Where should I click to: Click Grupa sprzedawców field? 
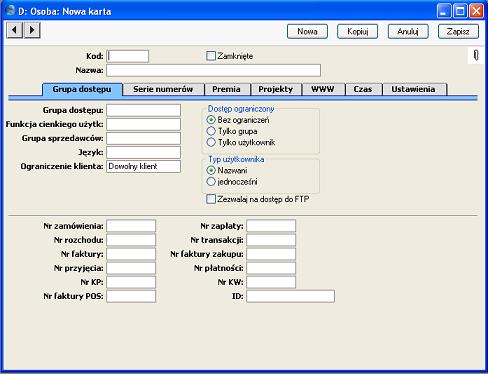144,138
